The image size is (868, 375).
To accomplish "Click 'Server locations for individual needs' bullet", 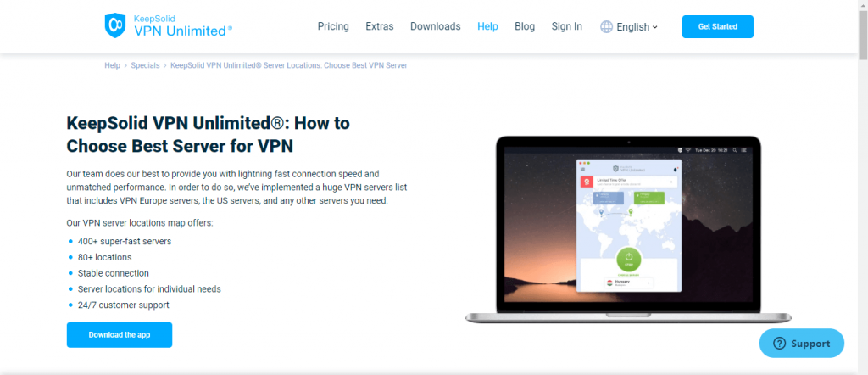I will pos(149,289).
